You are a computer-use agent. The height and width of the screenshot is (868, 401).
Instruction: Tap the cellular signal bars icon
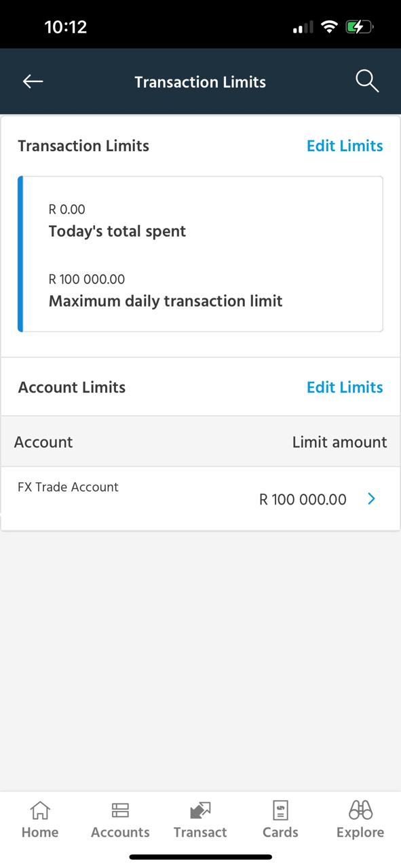coord(303,28)
